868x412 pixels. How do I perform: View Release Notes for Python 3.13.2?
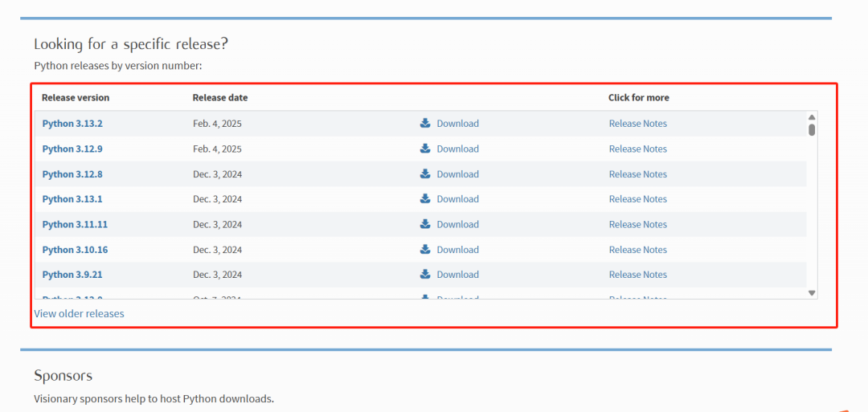point(637,124)
